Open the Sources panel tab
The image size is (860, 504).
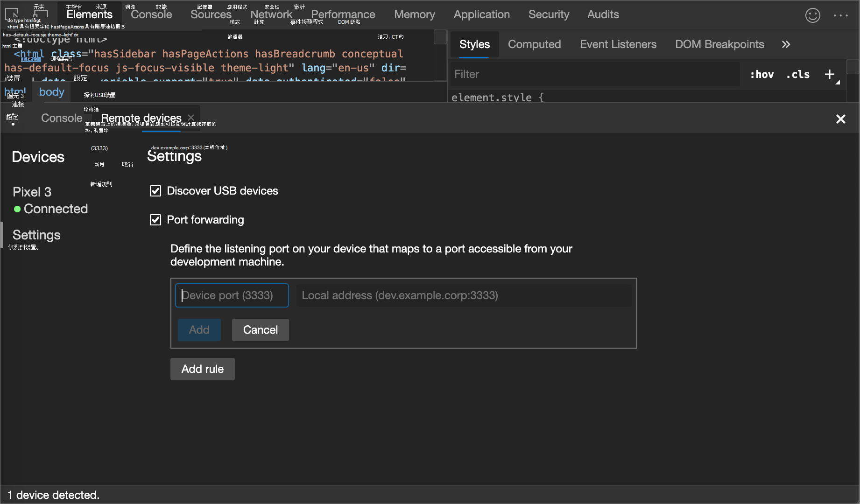tap(211, 14)
